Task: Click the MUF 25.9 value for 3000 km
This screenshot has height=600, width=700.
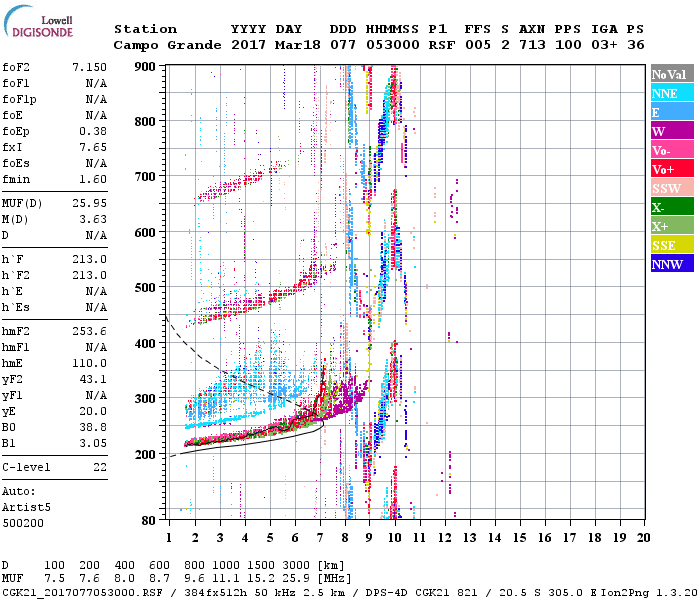Action: click(296, 578)
